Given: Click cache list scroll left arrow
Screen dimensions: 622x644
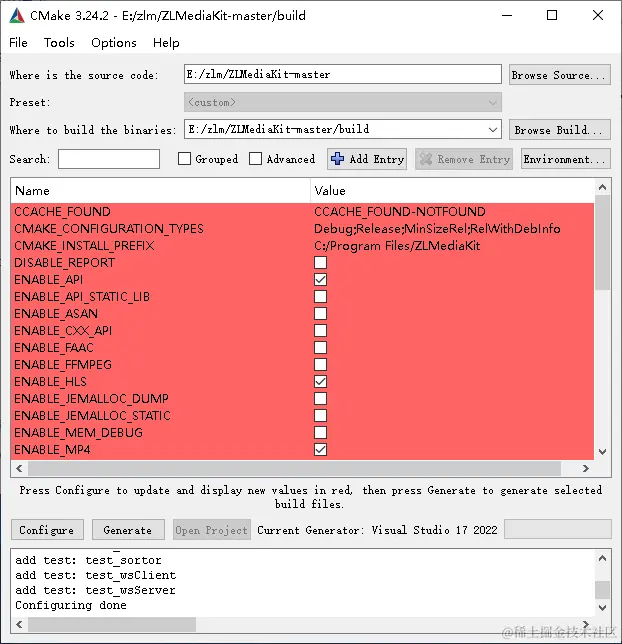Looking at the screenshot, I should pos(19,468).
